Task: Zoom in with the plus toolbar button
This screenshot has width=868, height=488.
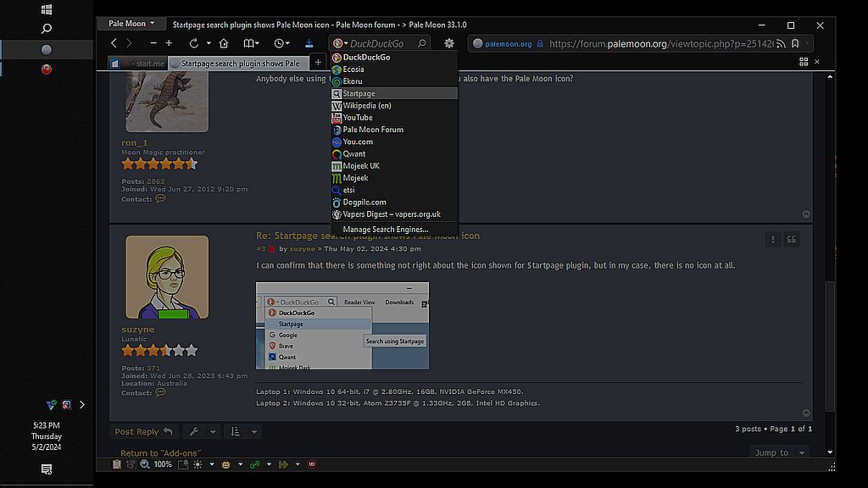Action: 169,43
